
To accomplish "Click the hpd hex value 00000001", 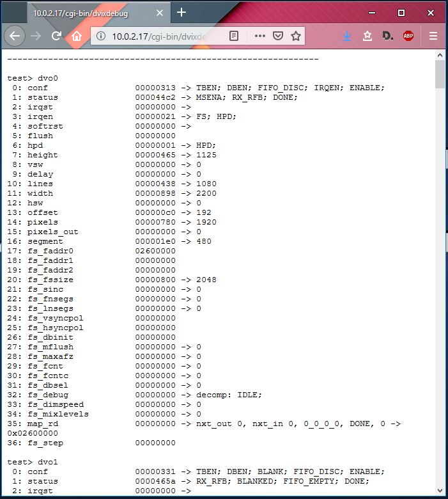I will pos(155,145).
